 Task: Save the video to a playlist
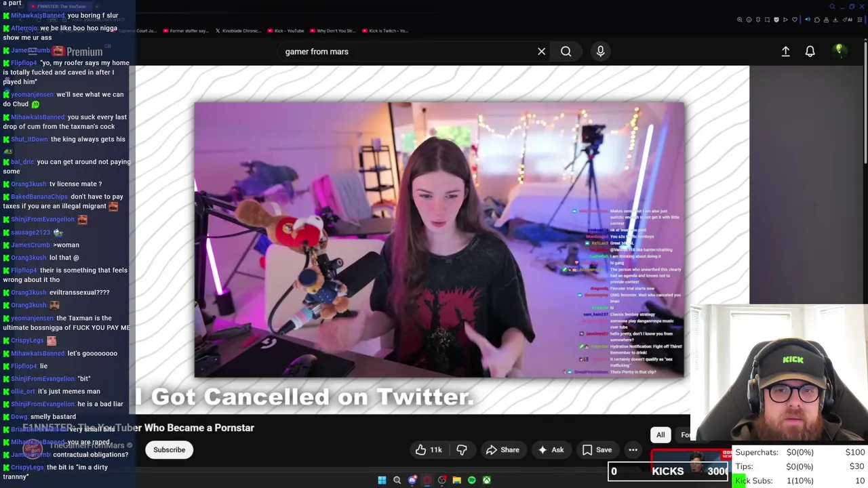tap(596, 450)
